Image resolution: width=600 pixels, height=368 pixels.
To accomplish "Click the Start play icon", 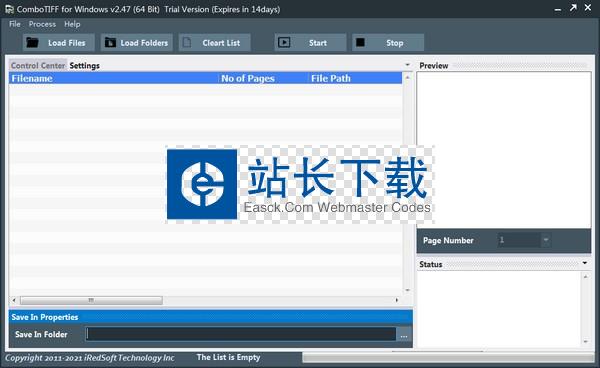I will (284, 42).
